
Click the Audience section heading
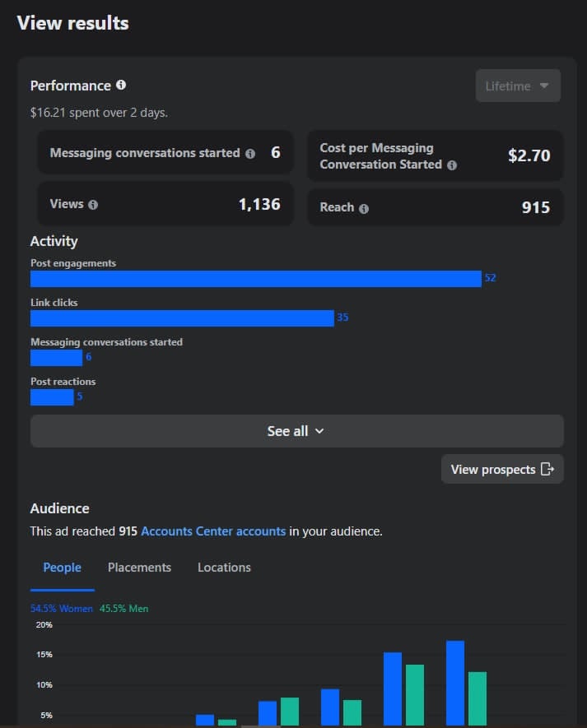click(x=59, y=508)
